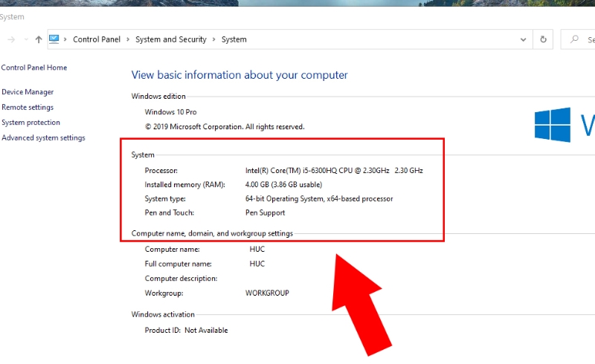Screen dimensions: 595x364
Task: Open address bar history dropdown
Action: 523,39
